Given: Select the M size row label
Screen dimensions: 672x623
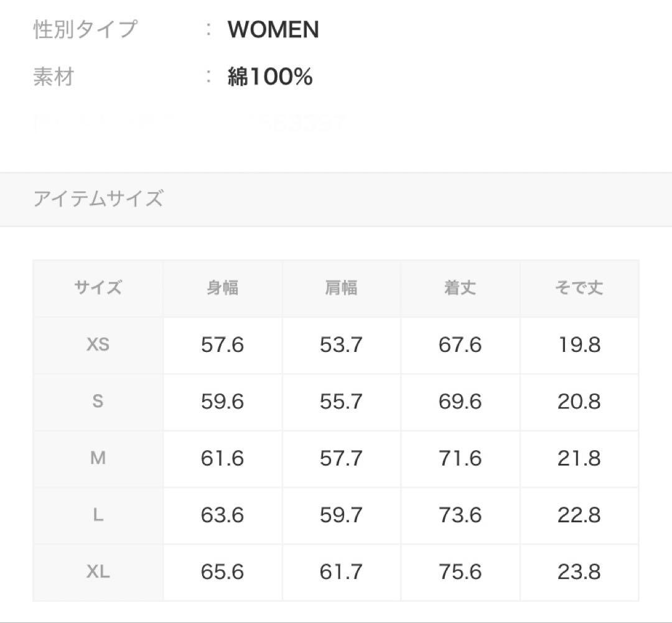Looking at the screenshot, I should [x=98, y=458].
